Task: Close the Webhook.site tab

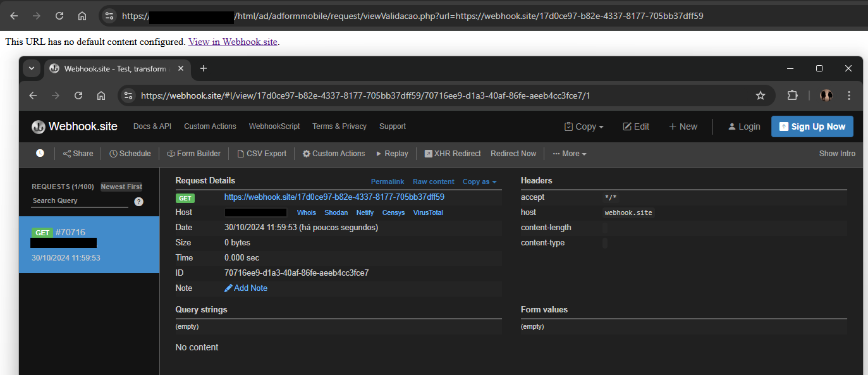Action: 181,68
